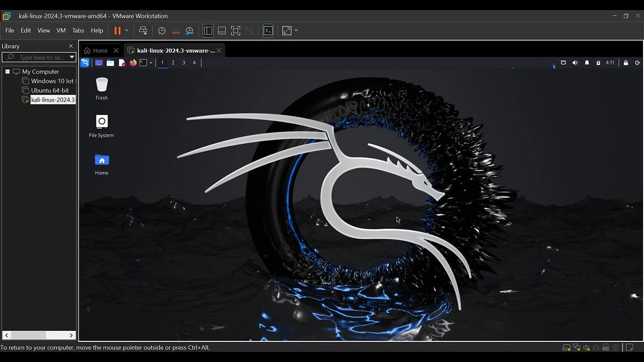Close the Library panel
The width and height of the screenshot is (644, 362).
click(71, 46)
